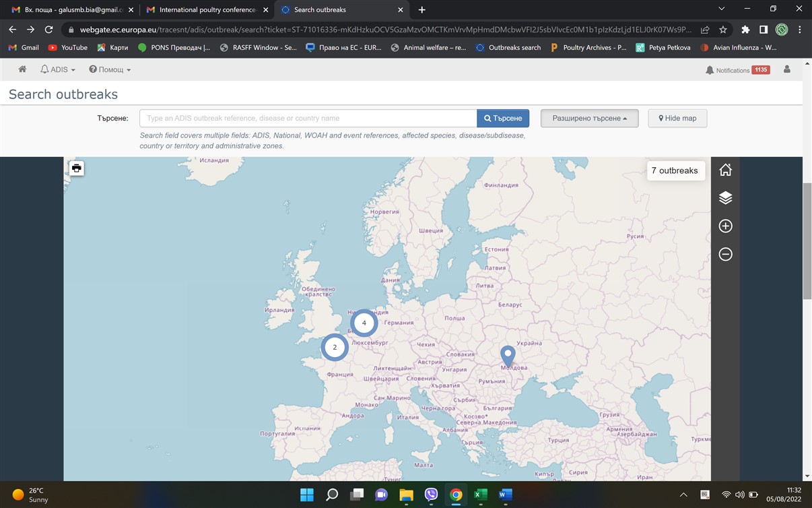Print the outbreaks map
The width and height of the screenshot is (812, 508).
[x=77, y=168]
